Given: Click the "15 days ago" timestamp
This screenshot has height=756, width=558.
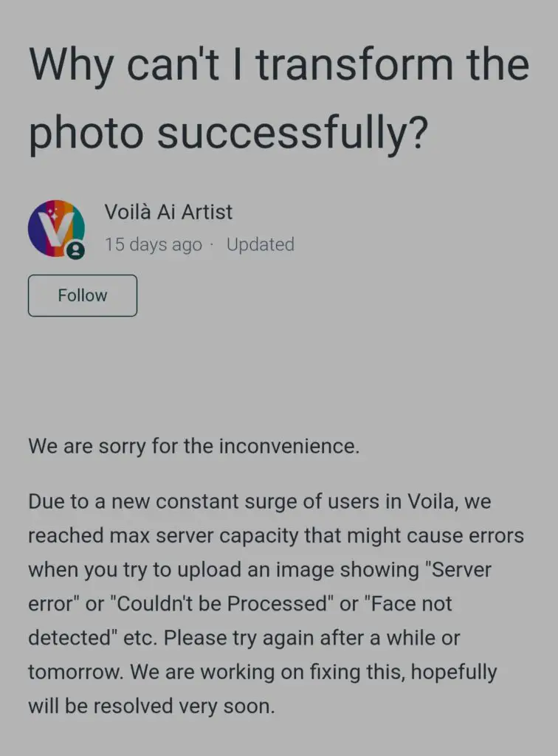Looking at the screenshot, I should point(154,244).
